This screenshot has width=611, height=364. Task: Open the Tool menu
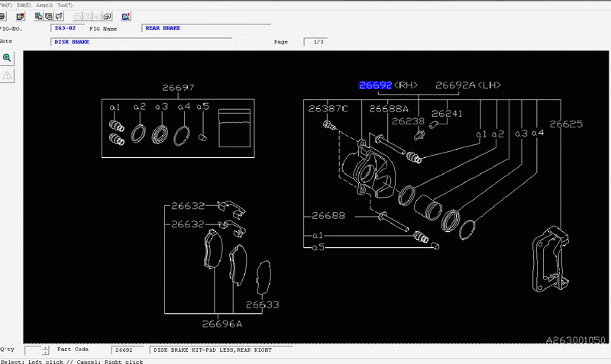[x=65, y=5]
